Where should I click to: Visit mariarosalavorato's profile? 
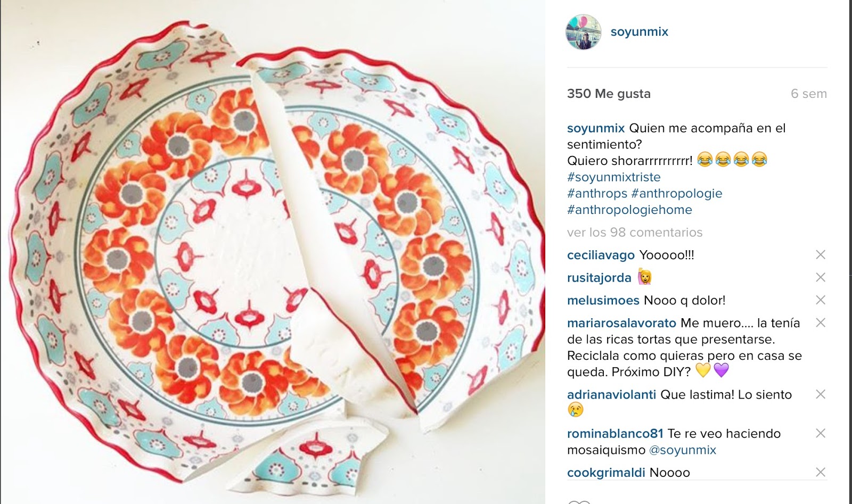point(621,323)
